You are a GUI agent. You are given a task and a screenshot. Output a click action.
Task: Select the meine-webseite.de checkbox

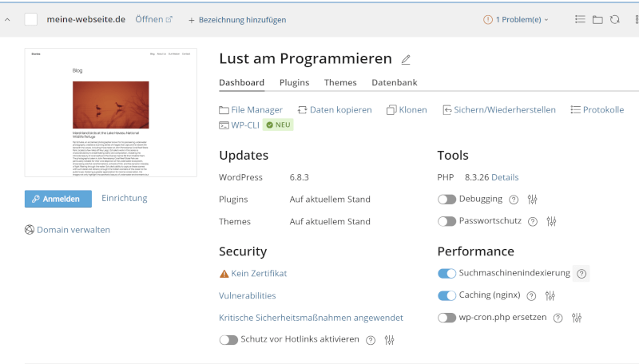click(x=31, y=19)
